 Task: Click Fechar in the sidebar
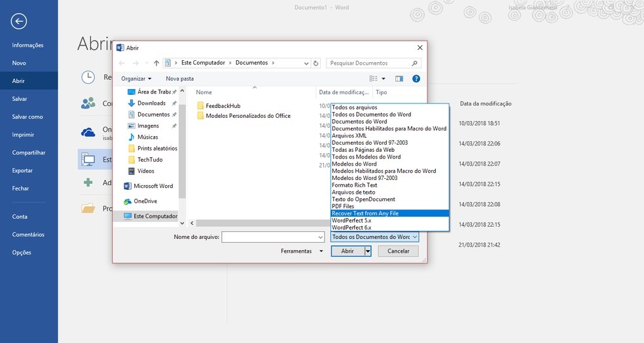20,188
